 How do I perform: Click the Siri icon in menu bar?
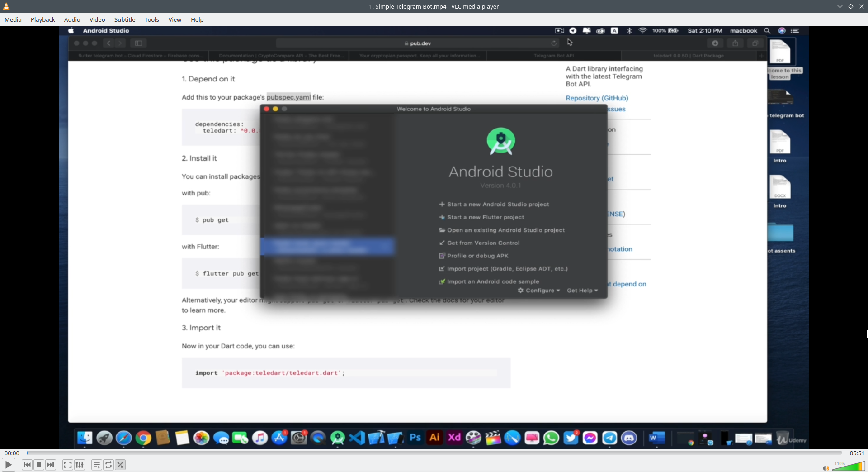coord(782,31)
